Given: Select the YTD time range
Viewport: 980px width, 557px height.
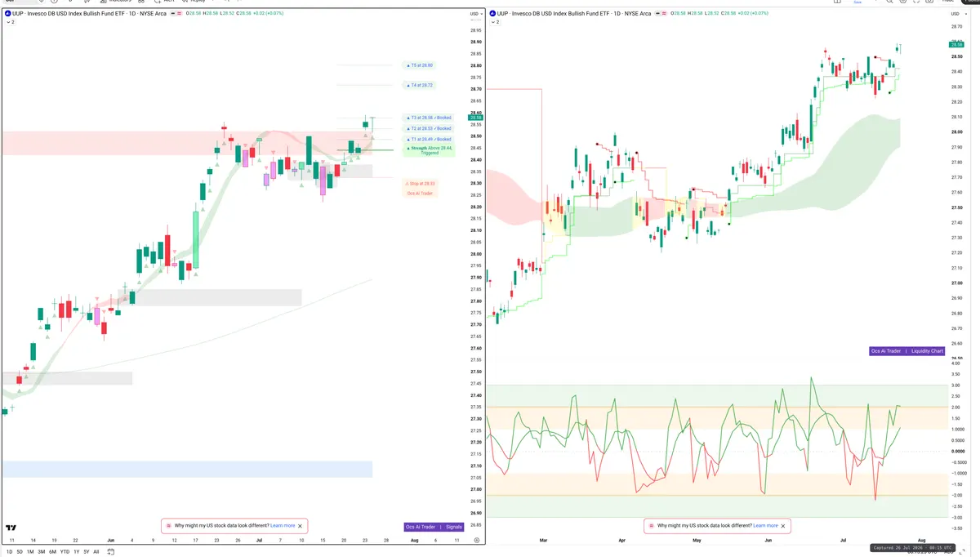Looking at the screenshot, I should point(65,552).
